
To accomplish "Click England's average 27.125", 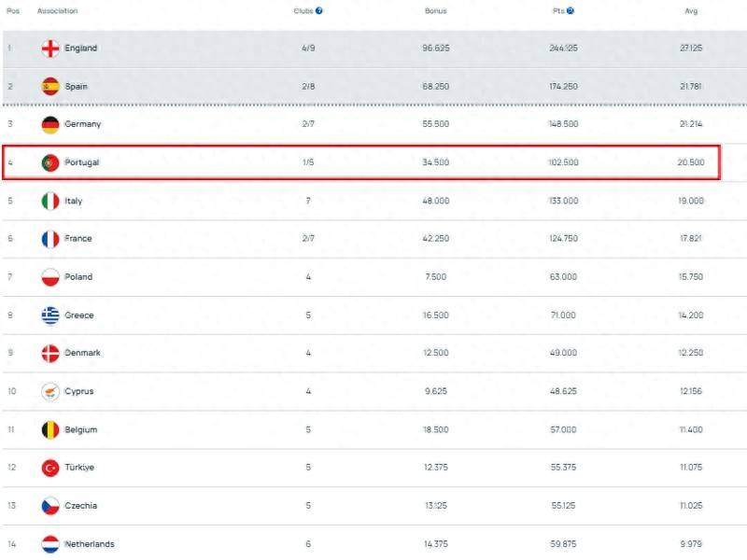I will coord(691,49).
